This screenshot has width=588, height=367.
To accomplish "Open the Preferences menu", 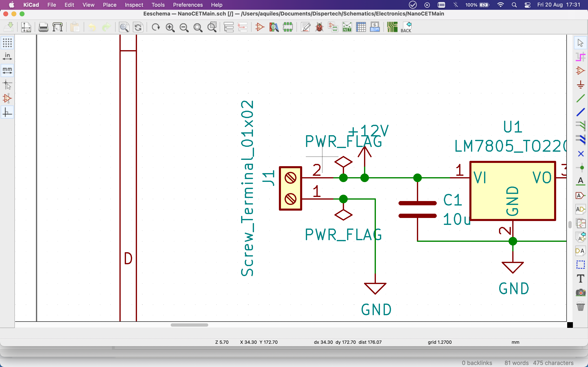I will [x=188, y=5].
